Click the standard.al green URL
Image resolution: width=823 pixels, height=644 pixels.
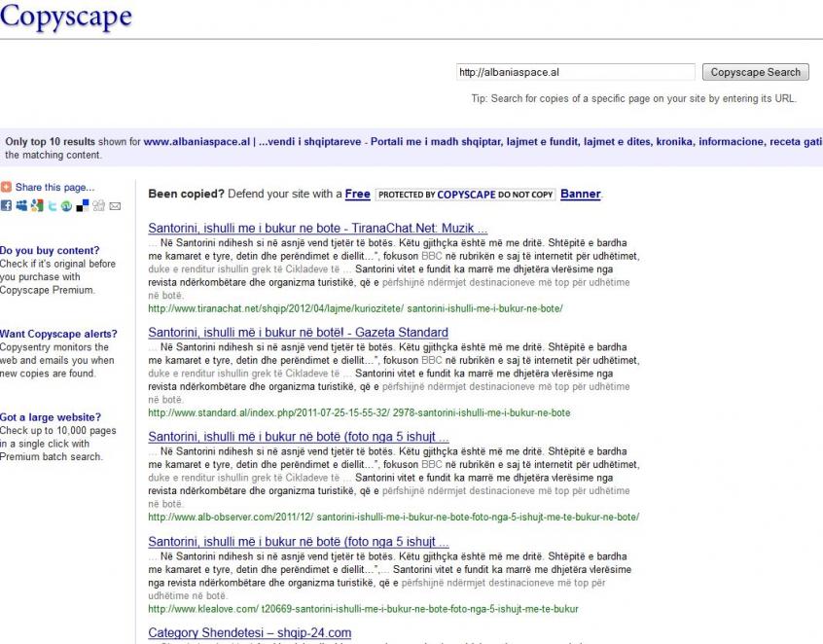click(x=359, y=412)
